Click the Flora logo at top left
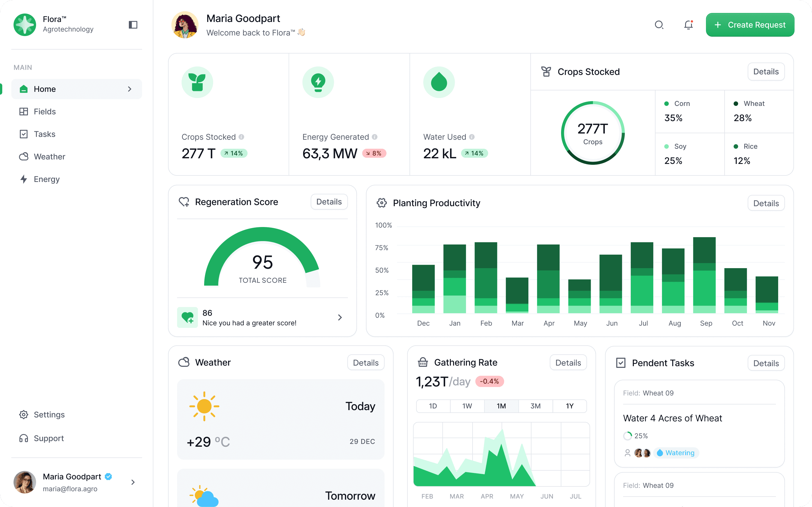This screenshot has width=812, height=507. point(25,25)
